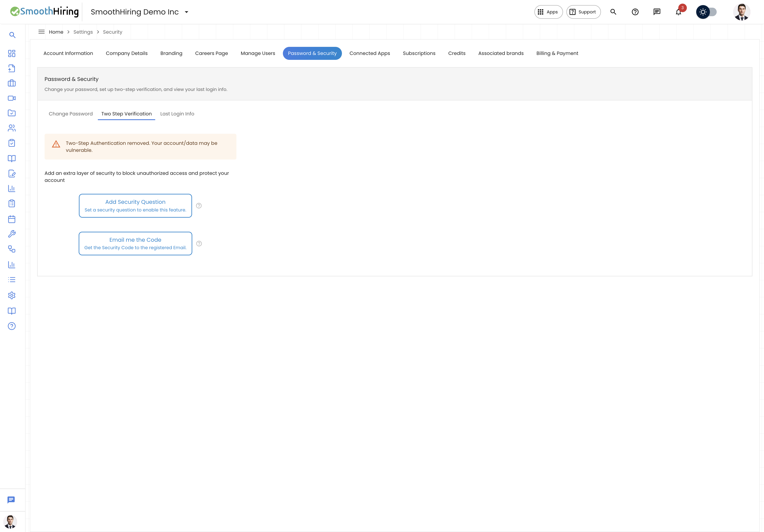Click the clipboard checkmark icon in the sidebar

point(12,143)
